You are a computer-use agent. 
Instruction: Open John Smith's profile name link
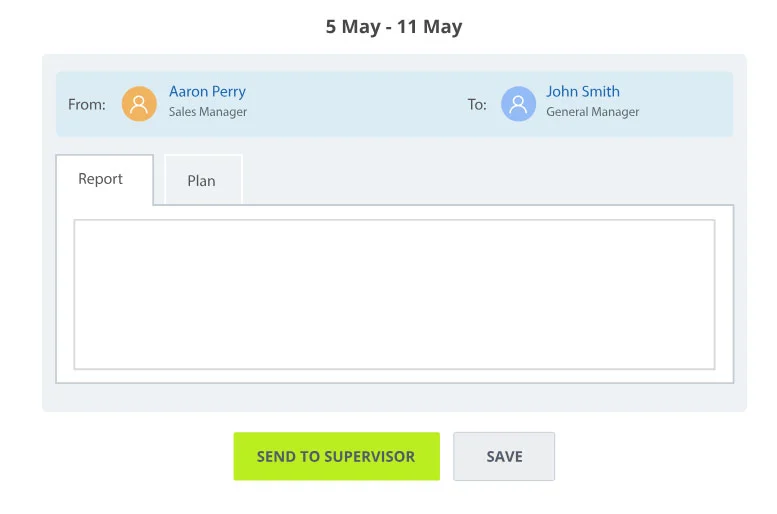tap(582, 91)
